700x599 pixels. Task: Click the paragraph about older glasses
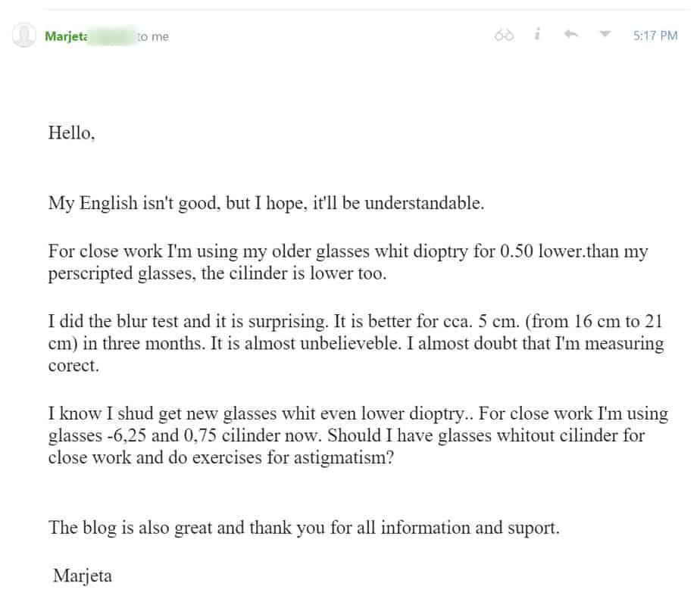click(348, 262)
